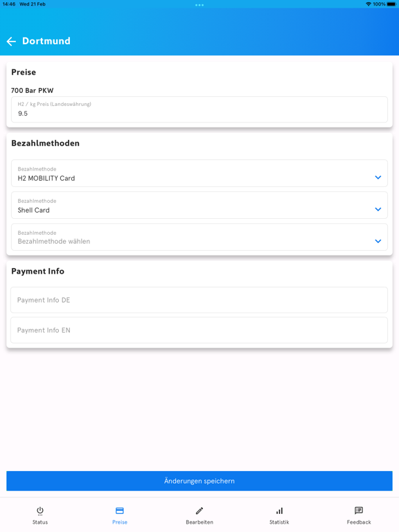
Task: Tap the back arrow next to Dortmund
Action: coord(11,42)
